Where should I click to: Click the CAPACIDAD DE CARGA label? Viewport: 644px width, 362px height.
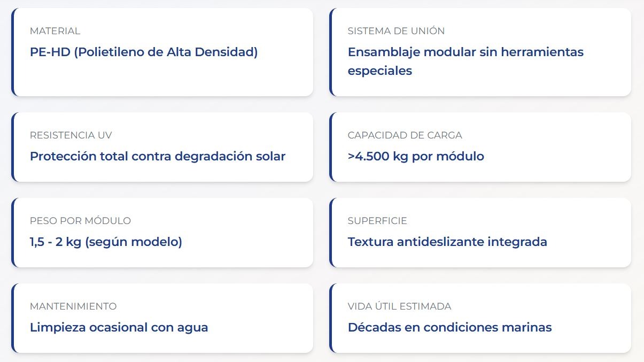[405, 135]
